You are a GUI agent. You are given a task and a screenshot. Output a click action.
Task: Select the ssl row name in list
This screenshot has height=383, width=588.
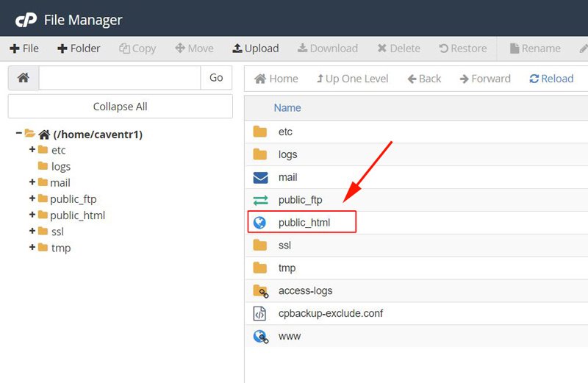pos(284,246)
